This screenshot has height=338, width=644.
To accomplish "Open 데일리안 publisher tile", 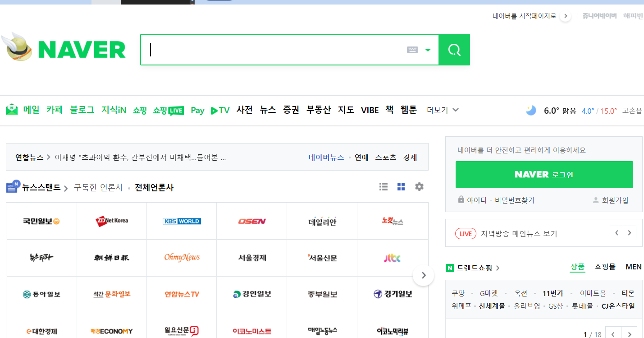I will pos(322,221).
